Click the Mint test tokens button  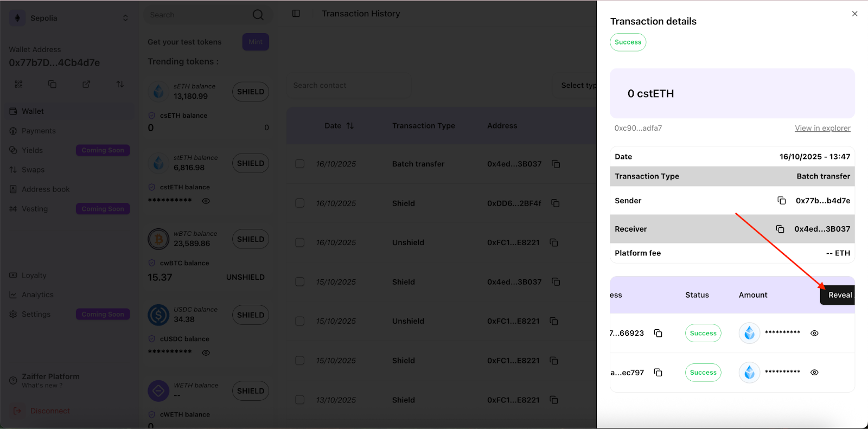256,42
